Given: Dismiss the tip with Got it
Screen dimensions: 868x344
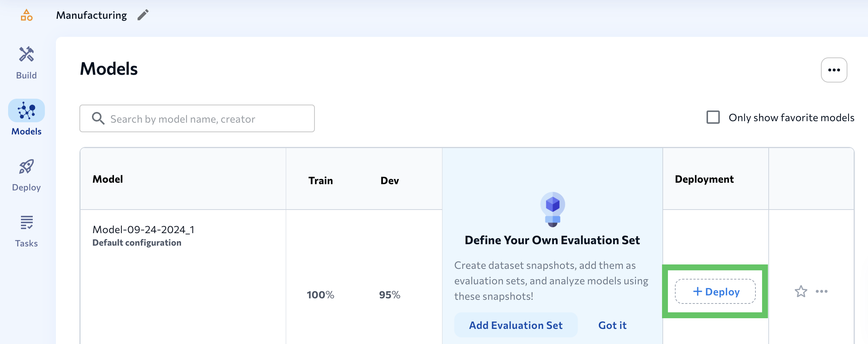Looking at the screenshot, I should [612, 325].
